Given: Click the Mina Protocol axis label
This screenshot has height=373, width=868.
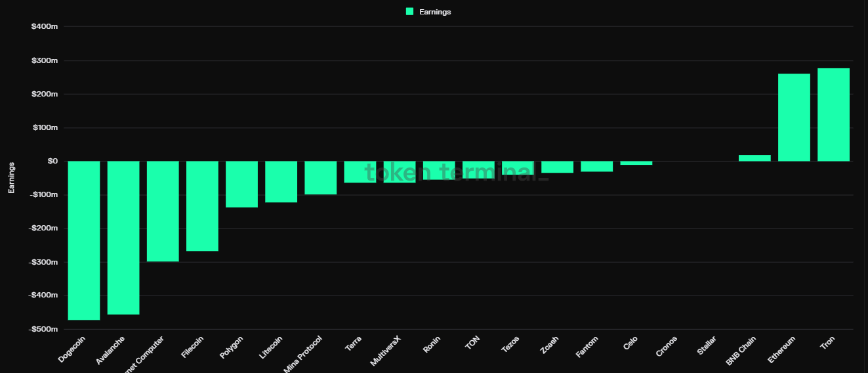Looking at the screenshot, I should [x=303, y=354].
